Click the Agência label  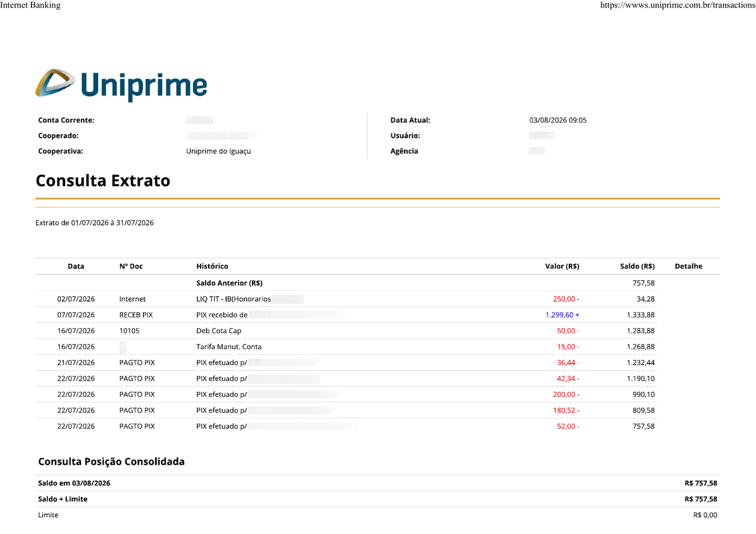point(404,151)
